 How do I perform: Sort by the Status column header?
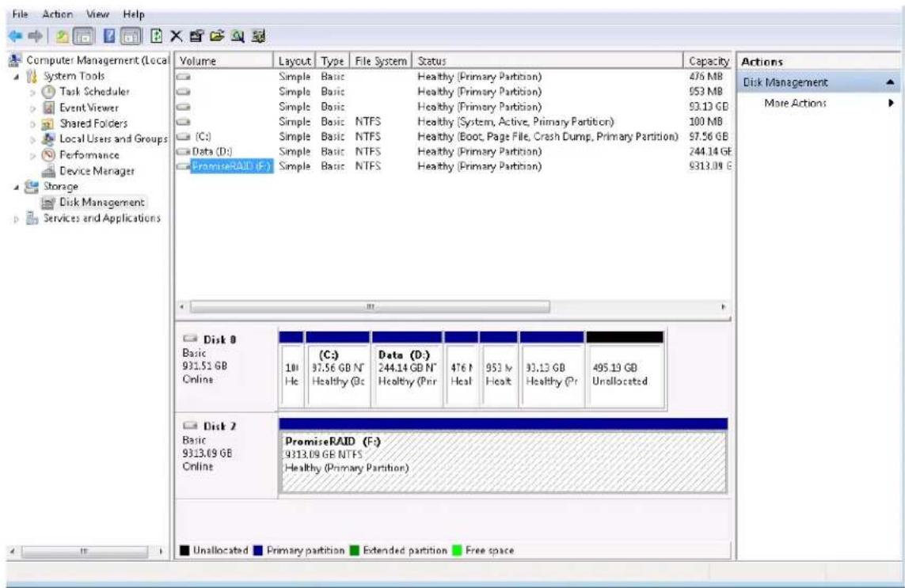(x=547, y=61)
